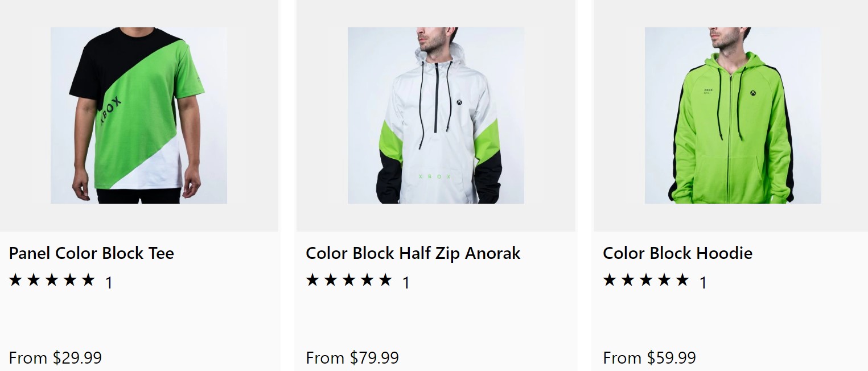Open the review count next to Anorak stars
The image size is (868, 371).
coord(406,282)
